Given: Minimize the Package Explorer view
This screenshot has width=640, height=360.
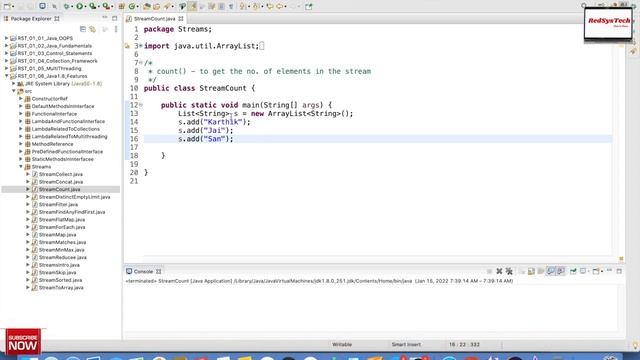Looking at the screenshot, I should tap(105, 18).
